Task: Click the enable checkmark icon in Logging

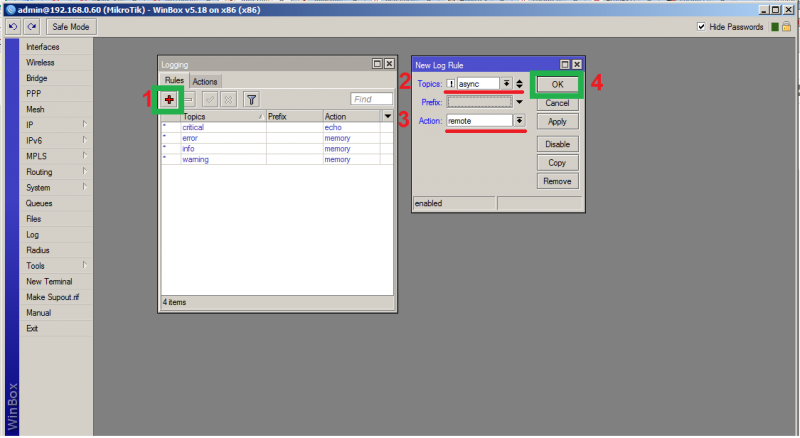Action: click(x=209, y=100)
